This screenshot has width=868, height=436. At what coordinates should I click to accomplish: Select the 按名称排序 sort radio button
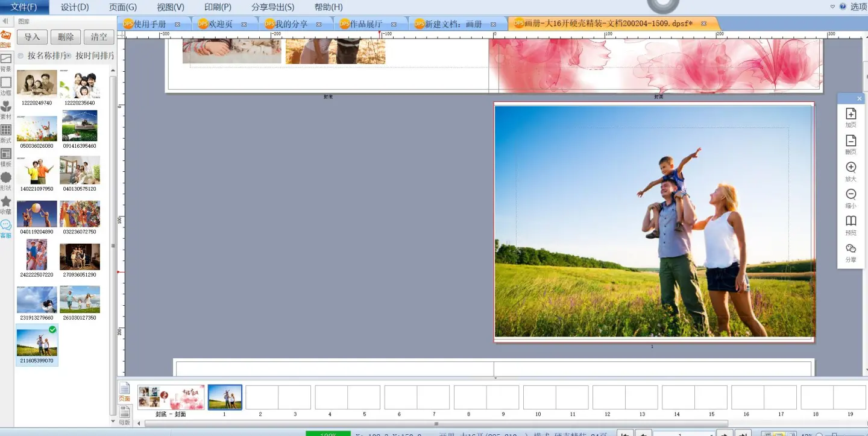tap(21, 56)
